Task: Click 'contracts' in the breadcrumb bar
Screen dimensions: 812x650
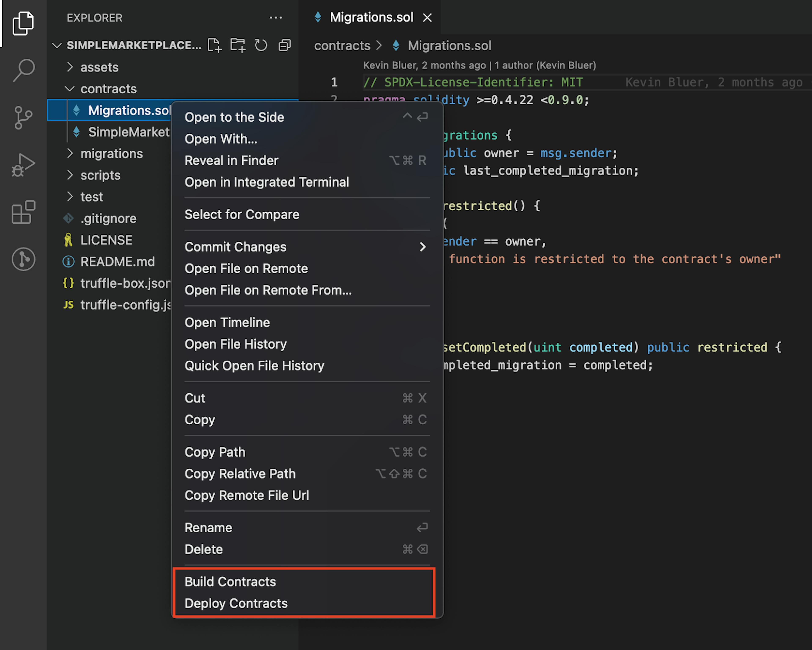Action: coord(342,45)
